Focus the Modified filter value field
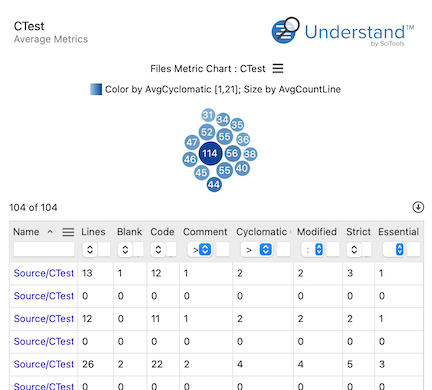The width and height of the screenshot is (432, 390). pos(333,250)
